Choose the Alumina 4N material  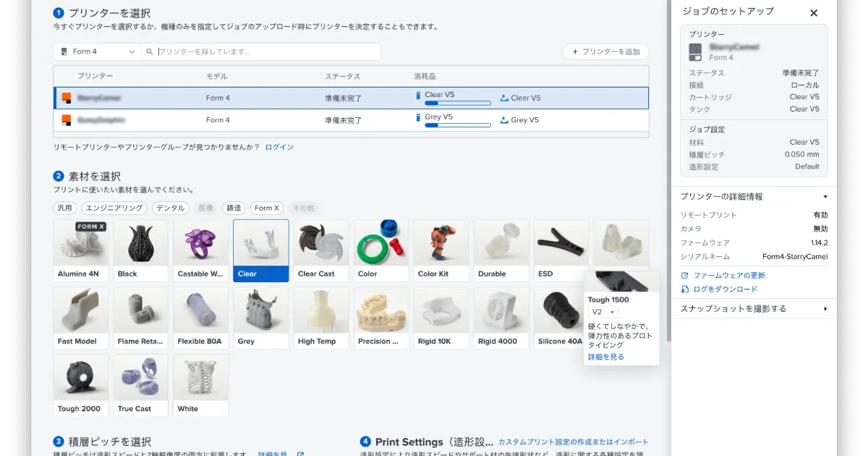81,250
